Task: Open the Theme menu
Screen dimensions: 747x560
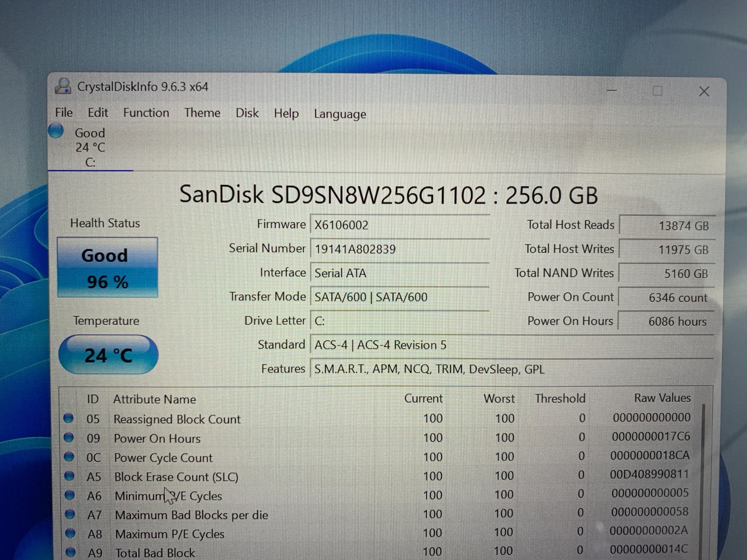Action: pyautogui.click(x=202, y=113)
